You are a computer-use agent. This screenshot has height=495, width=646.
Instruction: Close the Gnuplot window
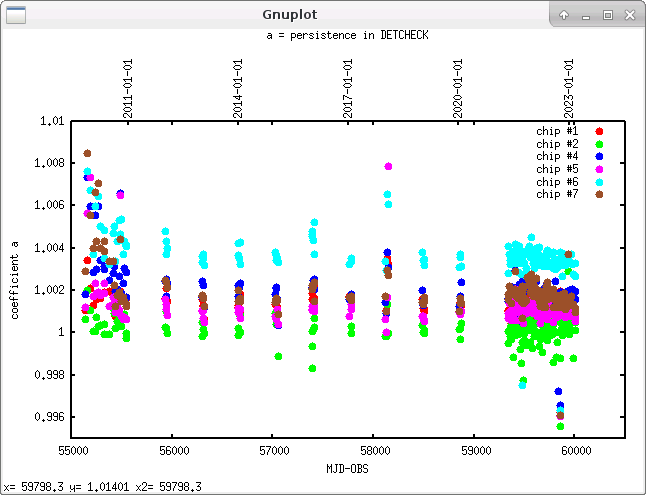click(629, 15)
